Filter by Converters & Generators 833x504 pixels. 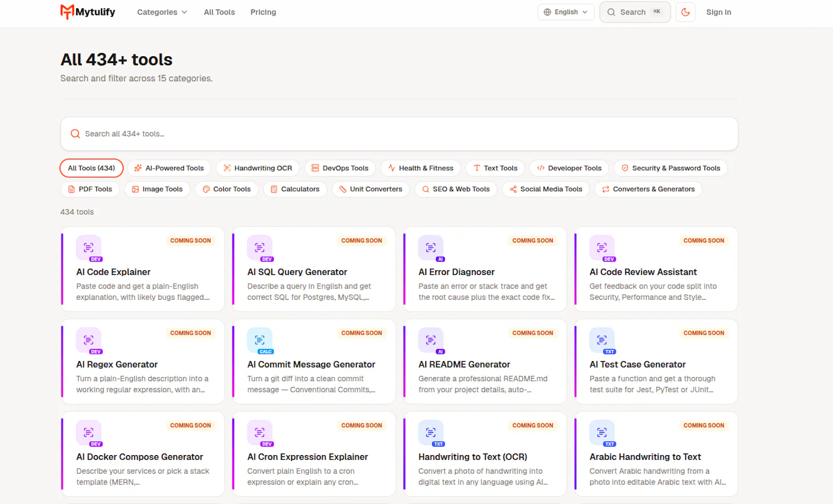[648, 189]
